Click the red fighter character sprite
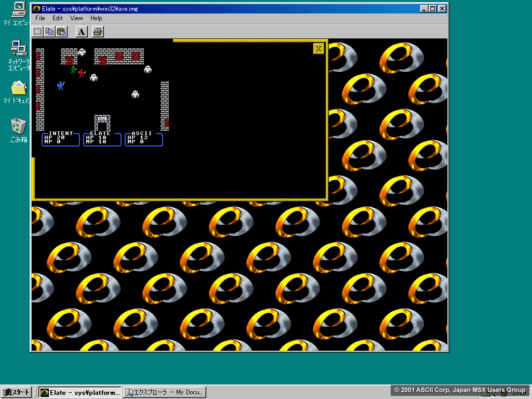The height and width of the screenshot is (399, 532). [82, 73]
